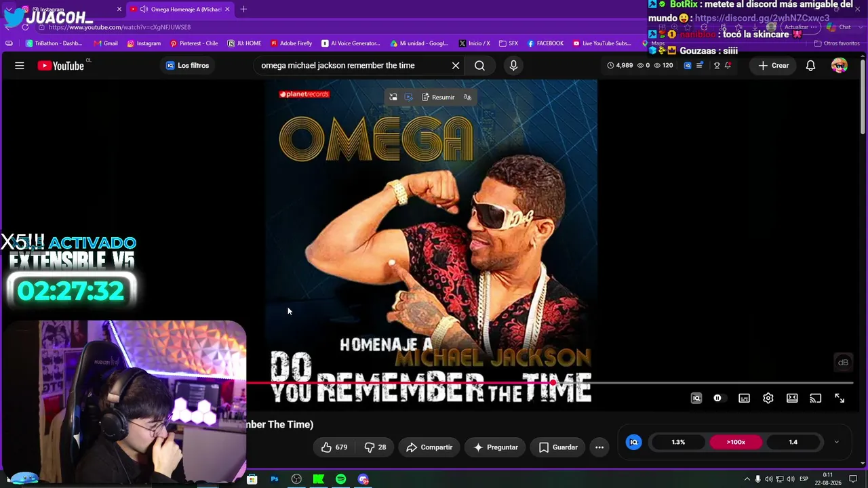
Task: Open the Pinterest - Chile bookmark
Action: [194, 43]
